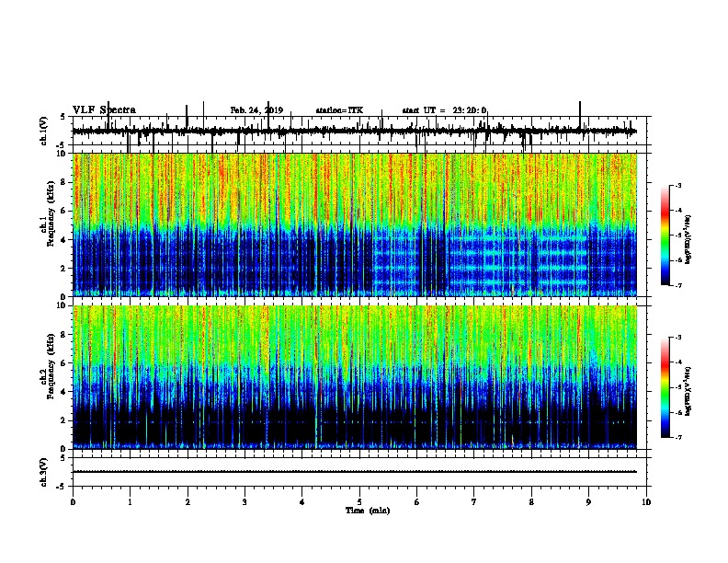Viewport: 728px width, 563px height.
Task: Select the "6" kHz tick on ch.1 spectrogram
Action: 64,211
